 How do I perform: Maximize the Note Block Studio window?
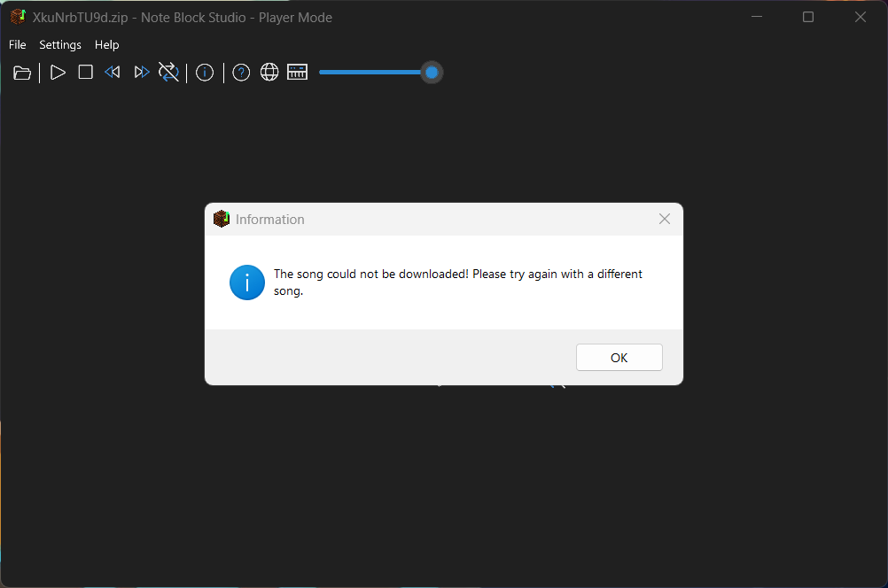point(808,17)
